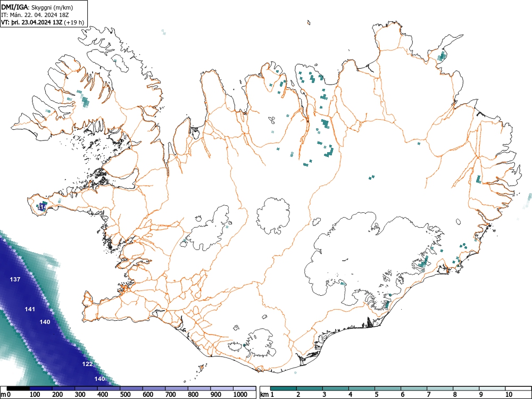Click the 'm 0' label starting the metres legend
This screenshot has width=532, height=399.
[x=6, y=395]
